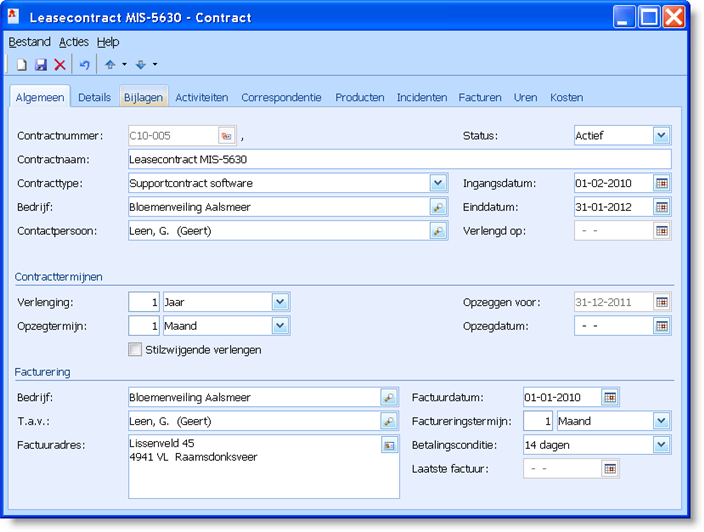This screenshot has height=532, width=704.
Task: Open calendar for Verlengd op
Action: coord(661,231)
